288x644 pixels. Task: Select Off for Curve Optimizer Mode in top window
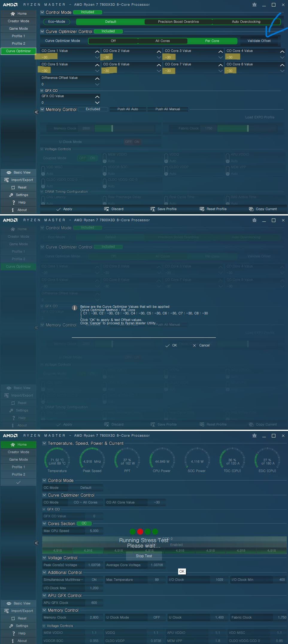click(113, 41)
